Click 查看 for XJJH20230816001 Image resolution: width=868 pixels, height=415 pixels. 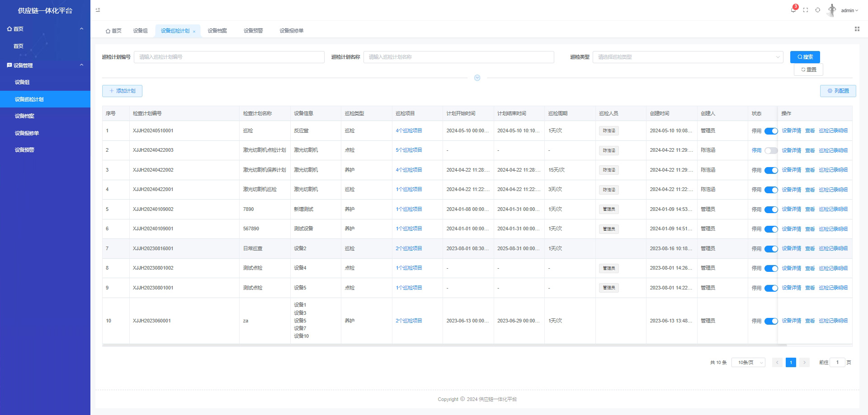(810, 248)
